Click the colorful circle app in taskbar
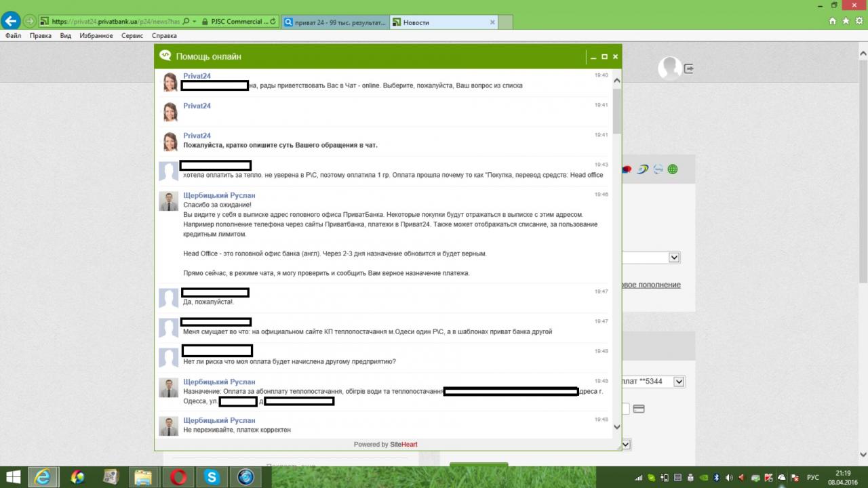The image size is (868, 488). [x=77, y=477]
